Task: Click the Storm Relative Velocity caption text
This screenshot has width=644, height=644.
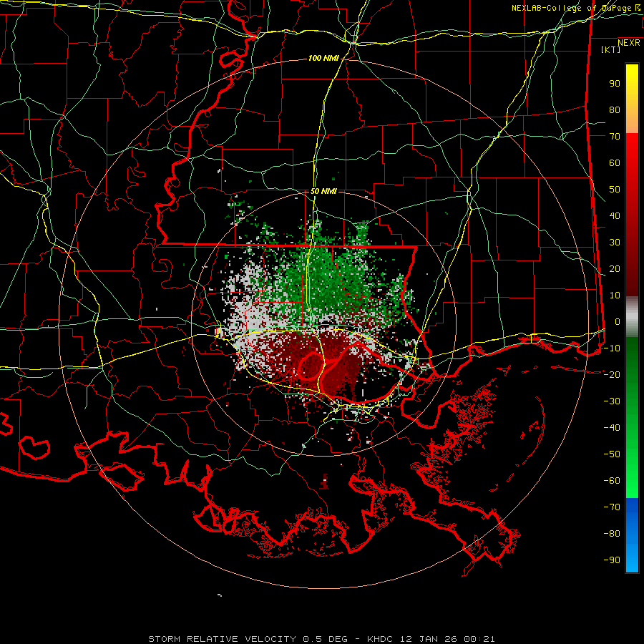Action: click(321, 639)
